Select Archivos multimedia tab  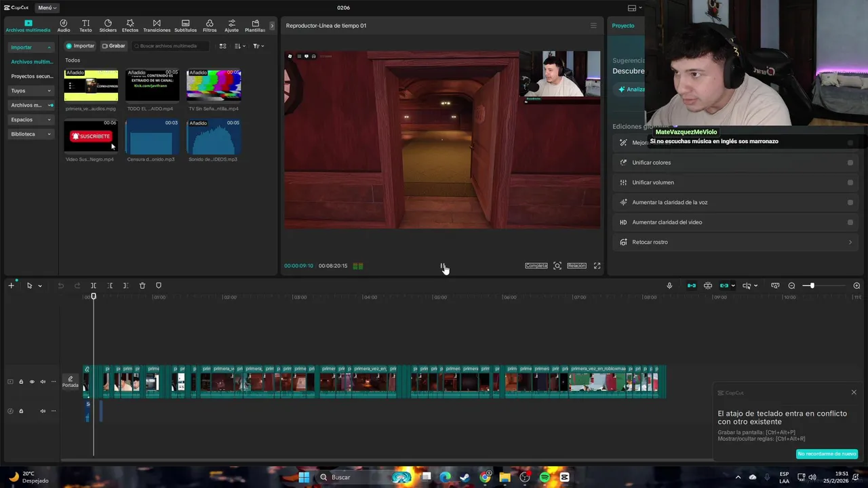point(28,26)
